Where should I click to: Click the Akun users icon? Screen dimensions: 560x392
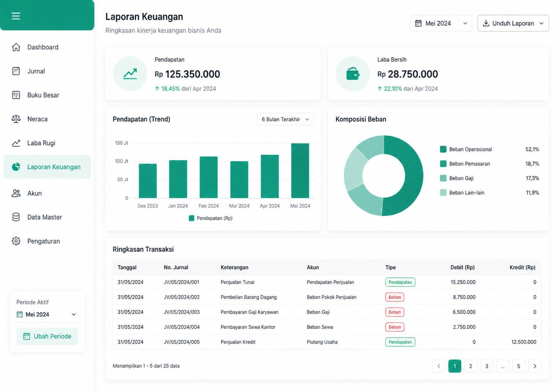[x=16, y=193]
